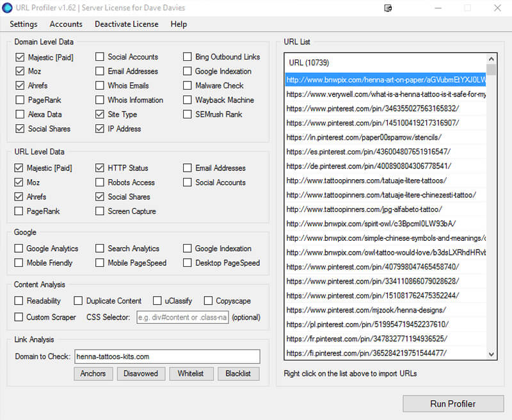The image size is (512, 420).
Task: Enable Screen Capture checkbox
Action: [100, 211]
